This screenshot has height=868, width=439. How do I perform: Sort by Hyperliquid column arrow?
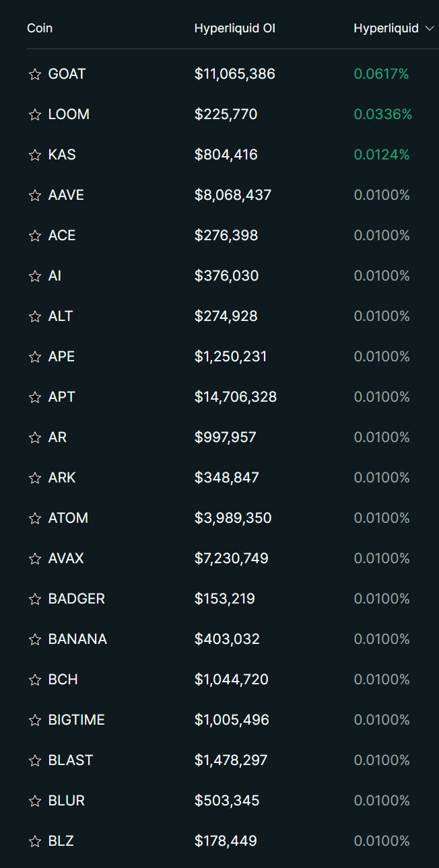430,28
